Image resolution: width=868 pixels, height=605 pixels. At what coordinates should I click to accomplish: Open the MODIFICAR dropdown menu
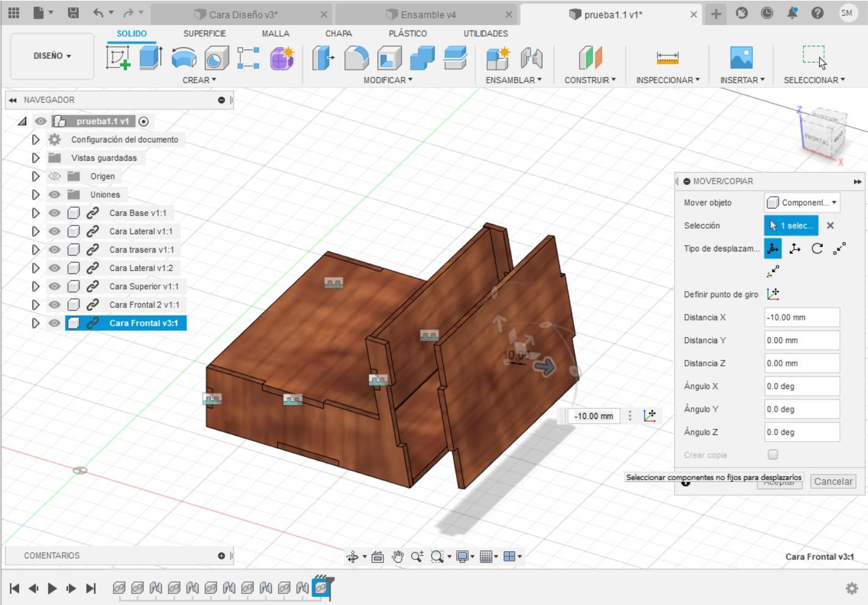coord(388,80)
